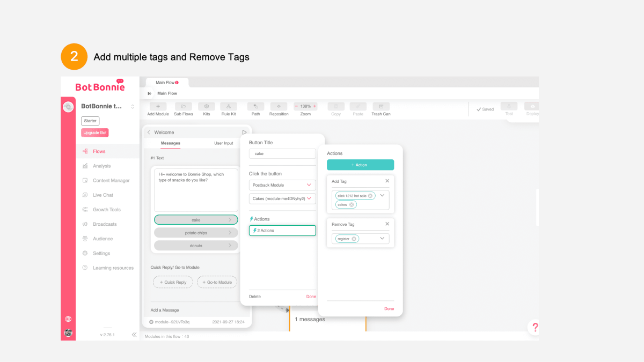Select the donuts button row
The width and height of the screenshot is (644, 362).
(196, 246)
